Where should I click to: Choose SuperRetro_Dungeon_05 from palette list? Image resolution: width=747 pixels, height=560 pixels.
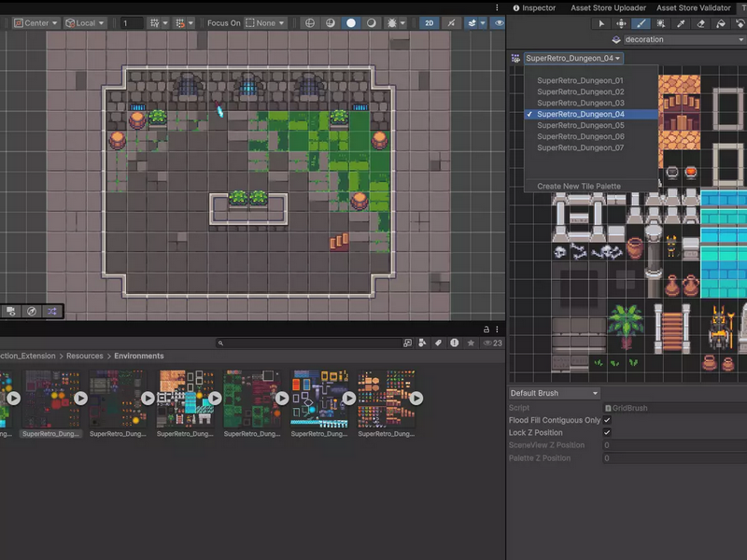click(x=580, y=125)
